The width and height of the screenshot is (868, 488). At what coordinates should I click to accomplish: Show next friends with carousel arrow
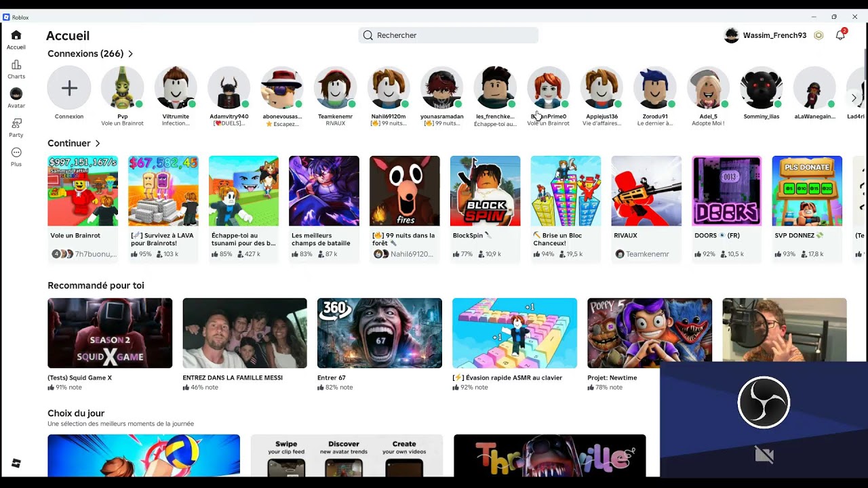point(854,98)
